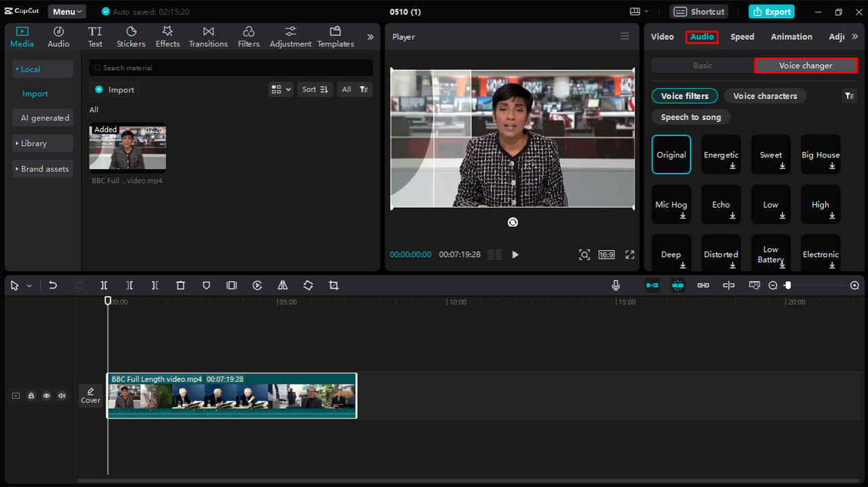Click the Undo arrow in timeline toolbar
Viewport: 868px width, 487px height.
53,286
